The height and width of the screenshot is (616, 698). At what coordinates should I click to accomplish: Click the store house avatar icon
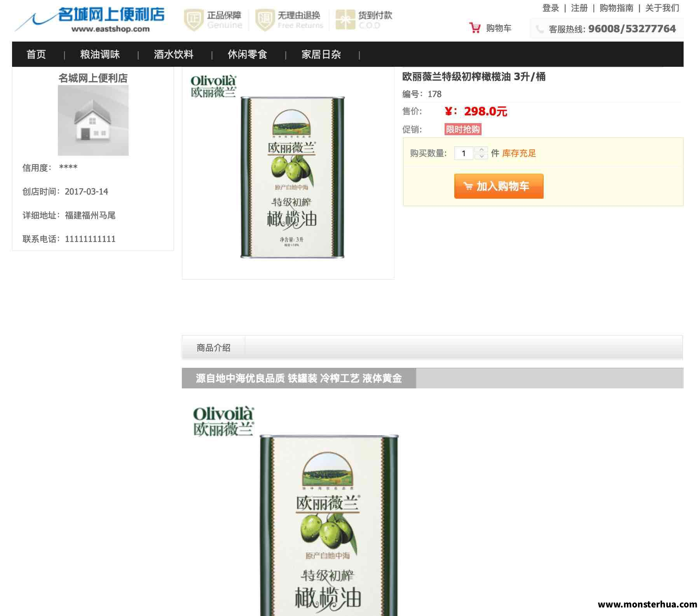pos(93,120)
